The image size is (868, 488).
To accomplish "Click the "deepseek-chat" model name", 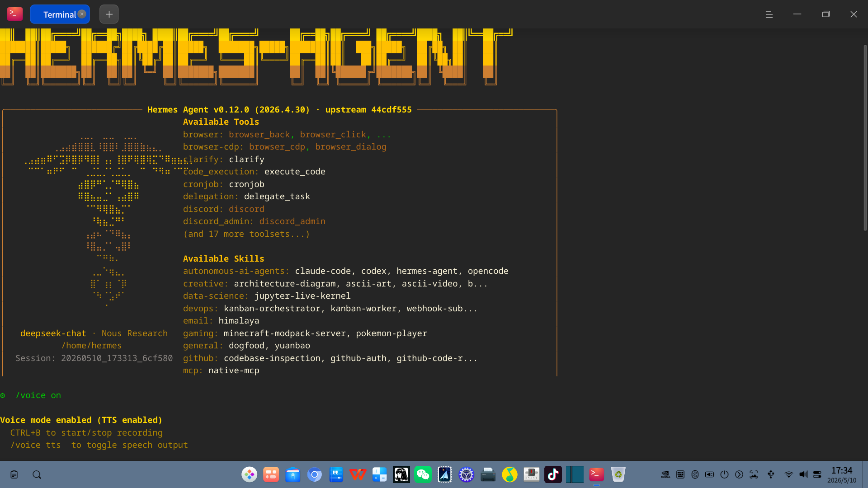I will [53, 333].
